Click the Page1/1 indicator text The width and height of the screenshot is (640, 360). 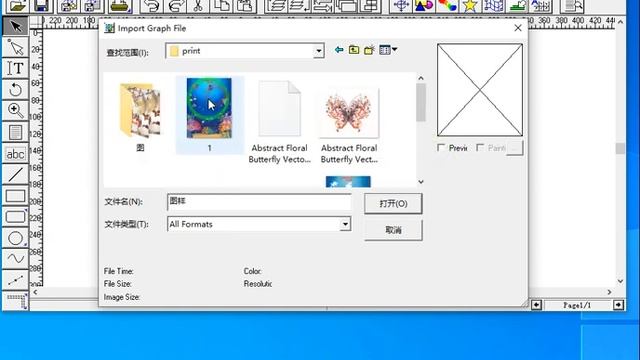click(x=577, y=305)
